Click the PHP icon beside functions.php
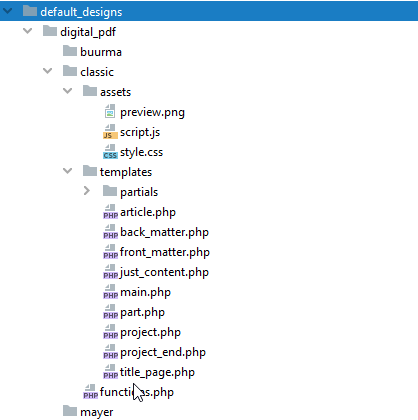 click(x=90, y=392)
